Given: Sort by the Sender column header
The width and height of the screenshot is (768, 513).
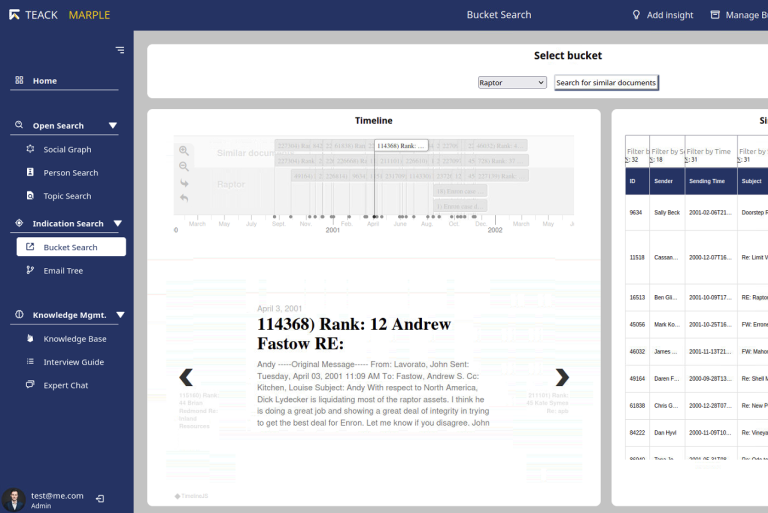Looking at the screenshot, I should (667, 181).
